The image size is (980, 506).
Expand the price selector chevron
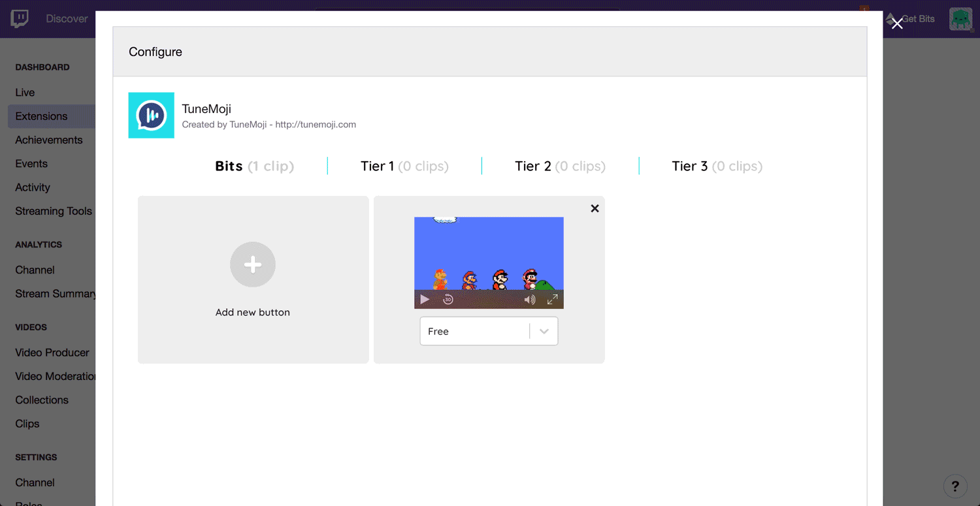(544, 331)
